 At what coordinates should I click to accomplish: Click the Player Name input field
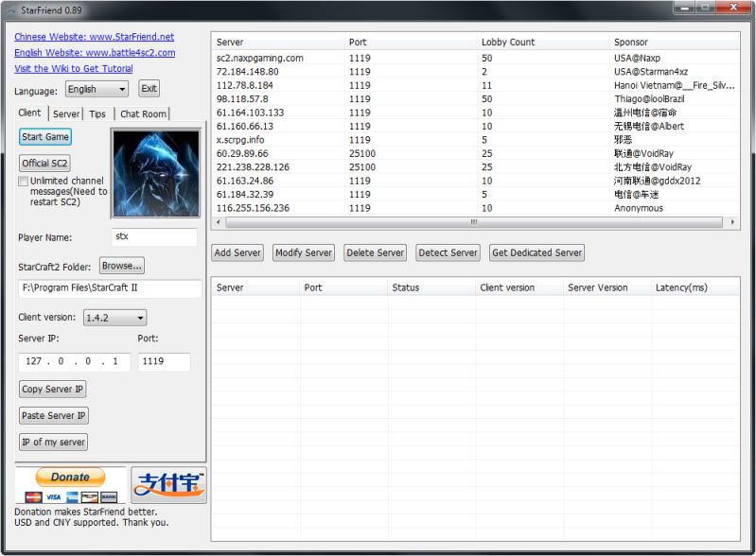pos(154,236)
